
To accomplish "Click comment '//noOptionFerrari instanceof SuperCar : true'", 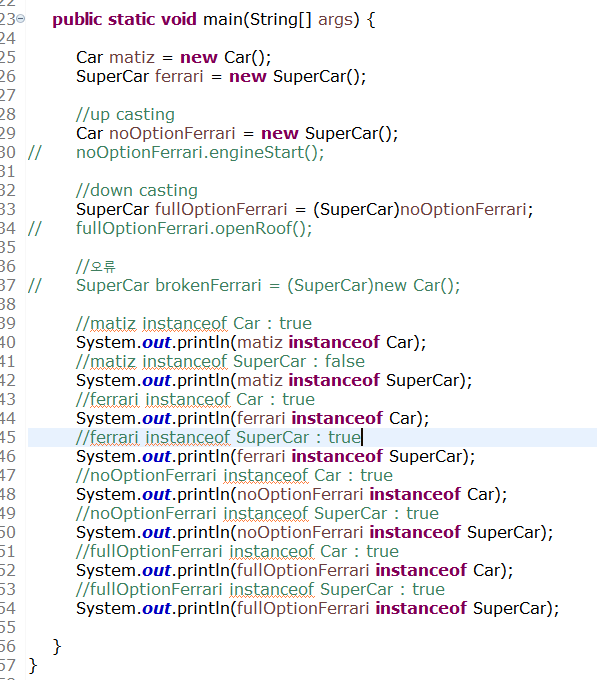I will 258,513.
